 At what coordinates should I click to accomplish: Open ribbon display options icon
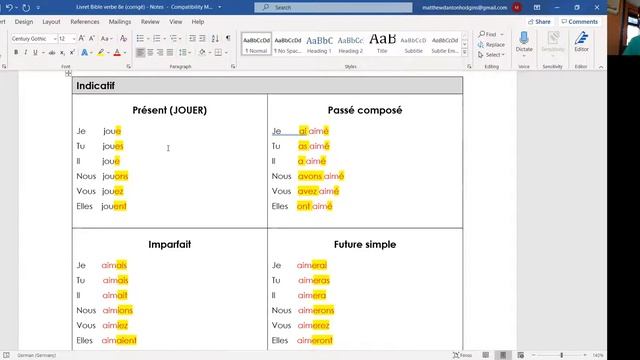point(537,7)
